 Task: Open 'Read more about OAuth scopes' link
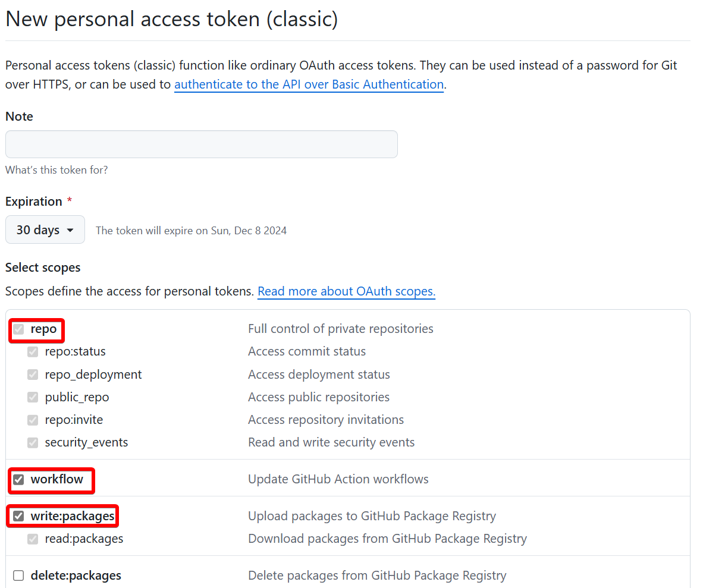[x=346, y=291]
